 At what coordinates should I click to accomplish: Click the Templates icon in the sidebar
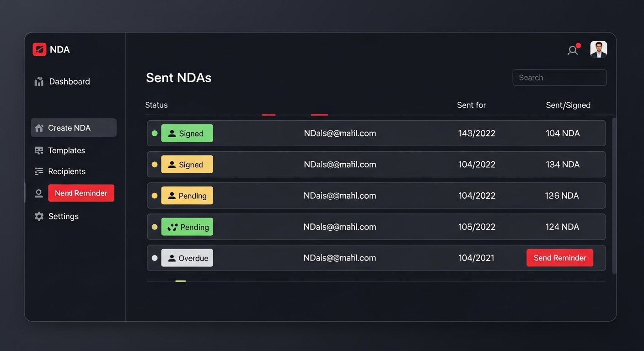click(x=39, y=150)
